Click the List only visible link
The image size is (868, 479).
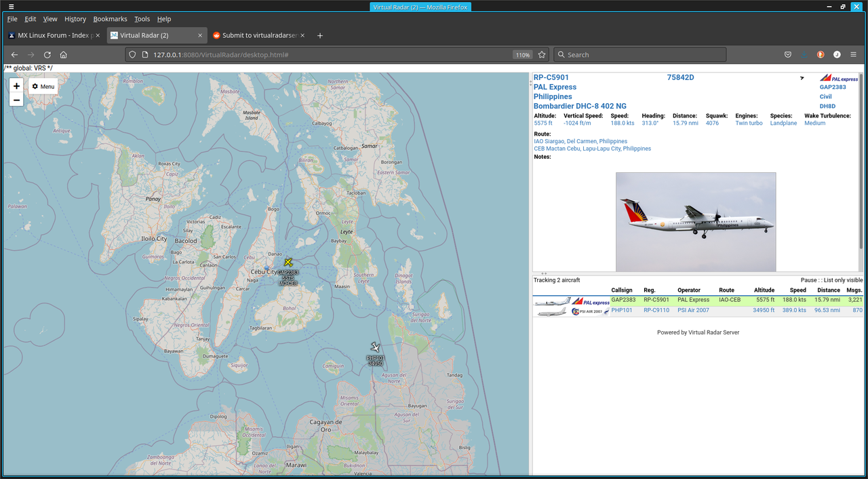[x=844, y=280]
